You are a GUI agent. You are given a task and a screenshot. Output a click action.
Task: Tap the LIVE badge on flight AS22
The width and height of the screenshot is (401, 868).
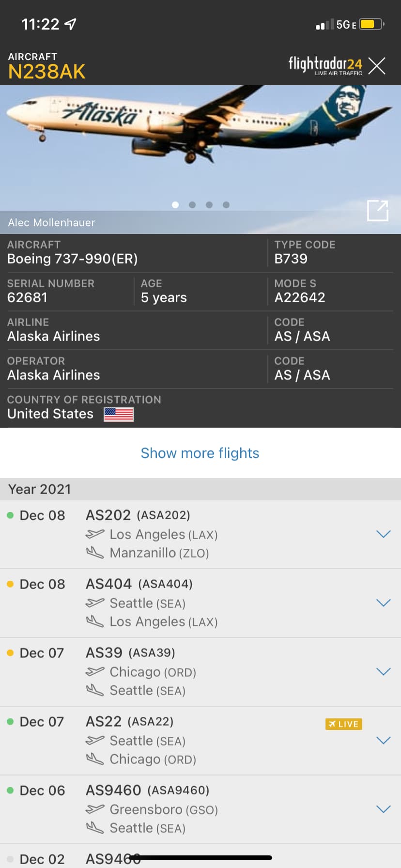pyautogui.click(x=343, y=724)
